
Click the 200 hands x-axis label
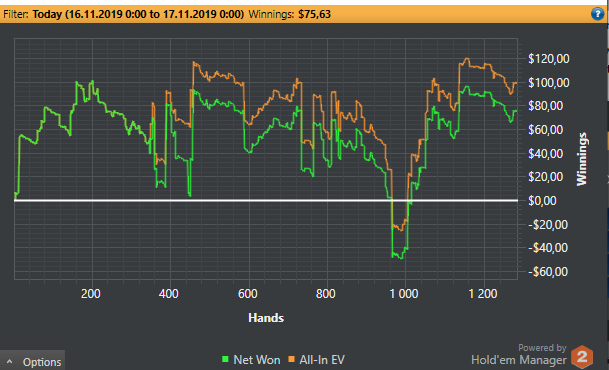pos(90,294)
